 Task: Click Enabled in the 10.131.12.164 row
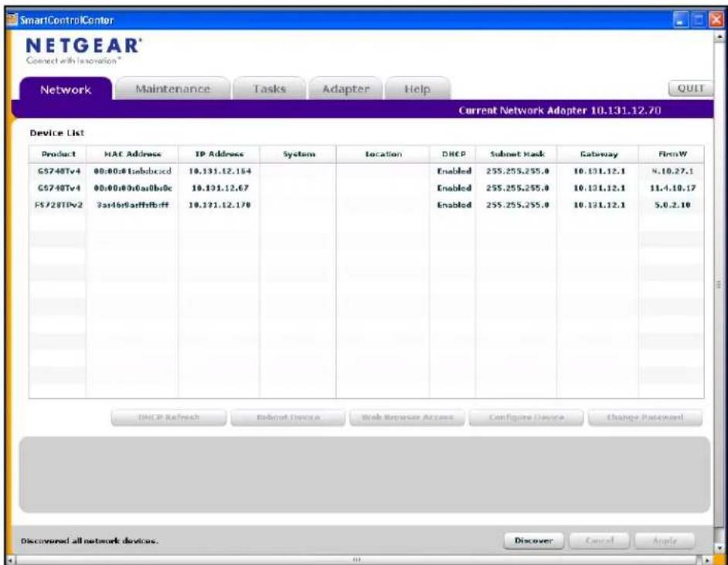tap(454, 171)
